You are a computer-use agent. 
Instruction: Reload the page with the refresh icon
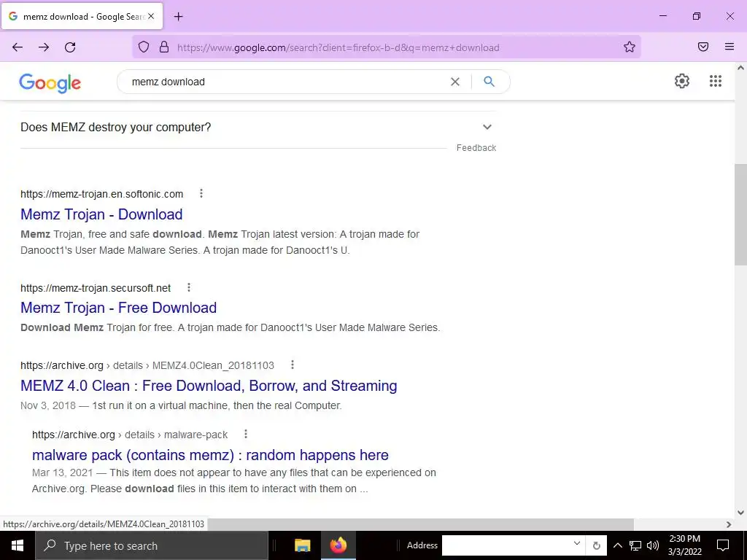tap(70, 47)
